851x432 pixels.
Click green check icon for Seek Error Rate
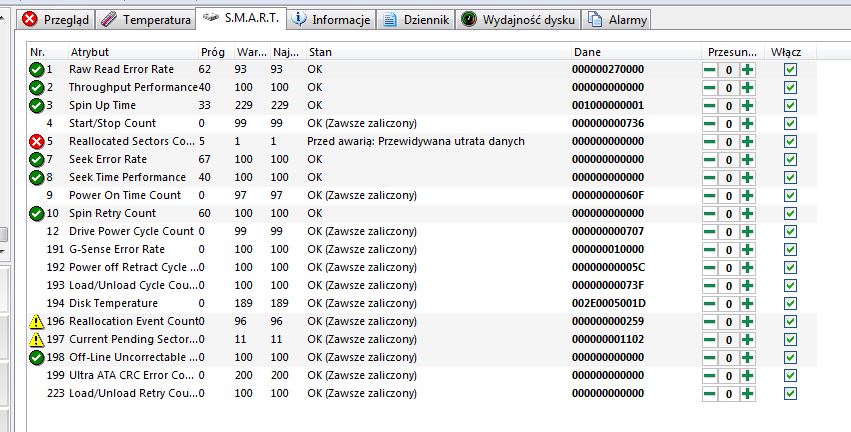click(x=36, y=160)
